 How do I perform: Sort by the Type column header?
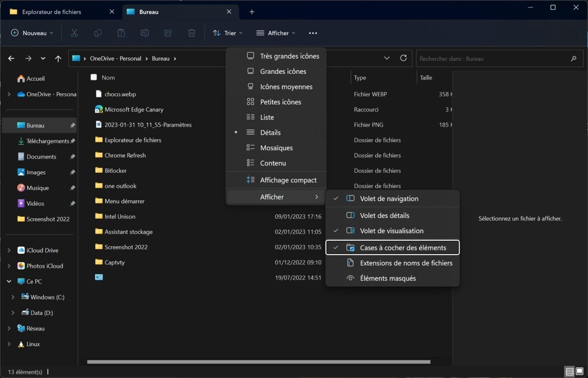tap(360, 78)
